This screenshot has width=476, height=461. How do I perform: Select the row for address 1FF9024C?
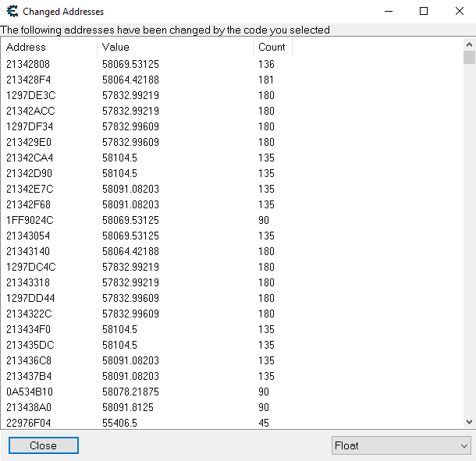[x=30, y=220]
